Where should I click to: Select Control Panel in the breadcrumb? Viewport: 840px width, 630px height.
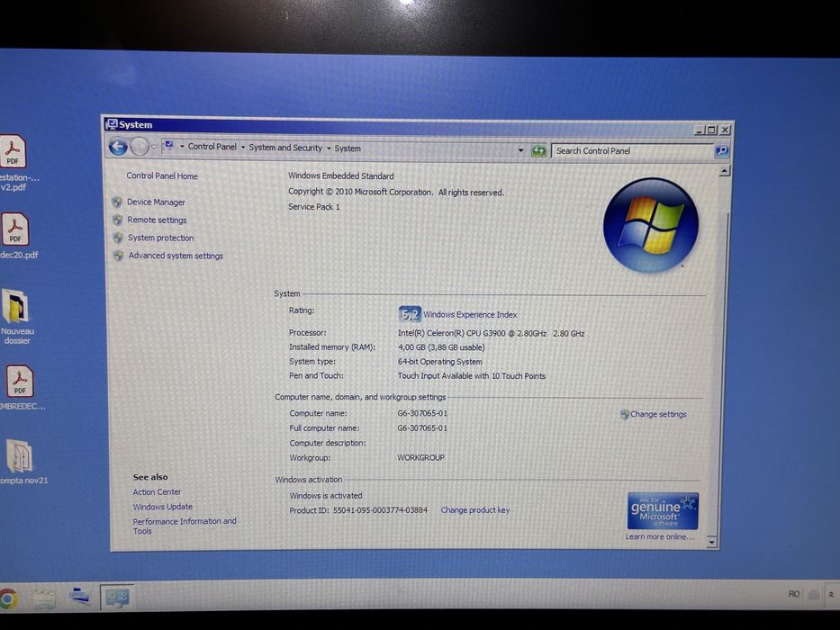(212, 146)
